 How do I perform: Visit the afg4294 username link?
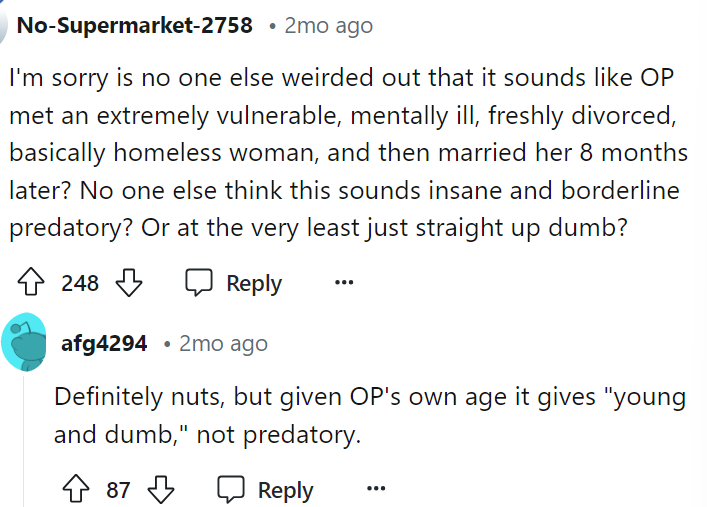coord(104,343)
